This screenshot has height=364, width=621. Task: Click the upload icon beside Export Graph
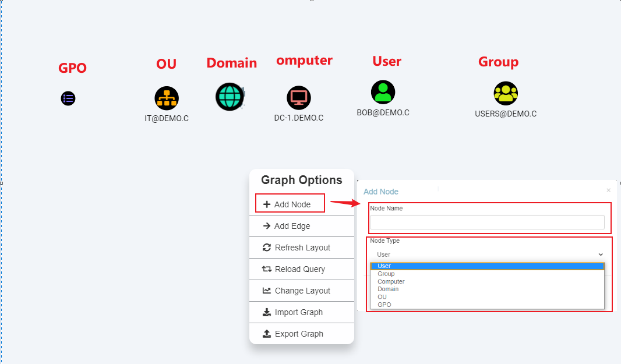tap(266, 333)
